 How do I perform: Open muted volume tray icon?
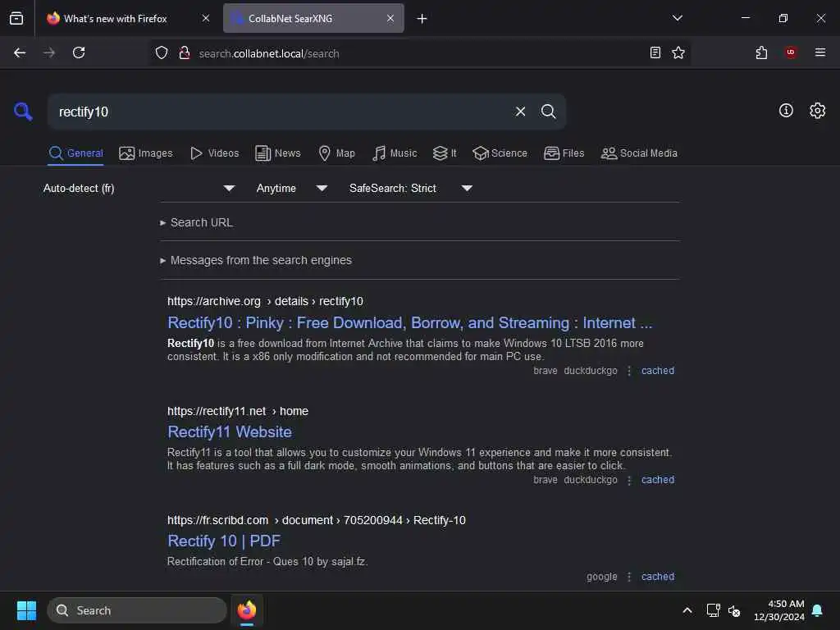point(734,610)
